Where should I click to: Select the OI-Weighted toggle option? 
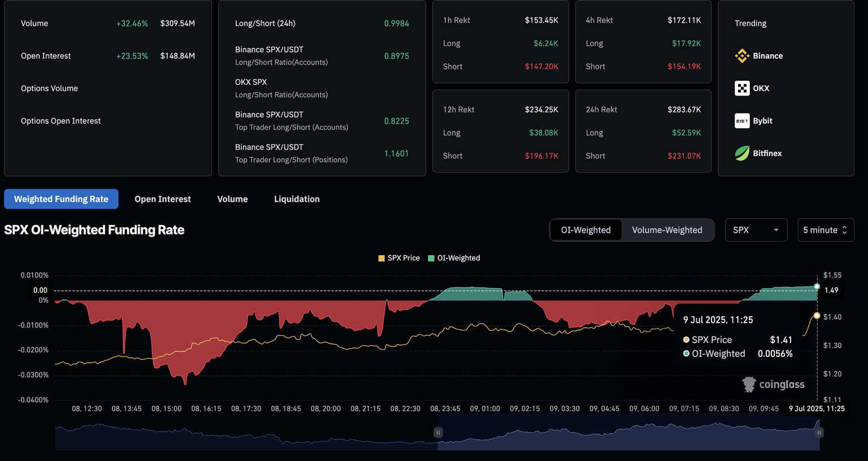pos(585,230)
